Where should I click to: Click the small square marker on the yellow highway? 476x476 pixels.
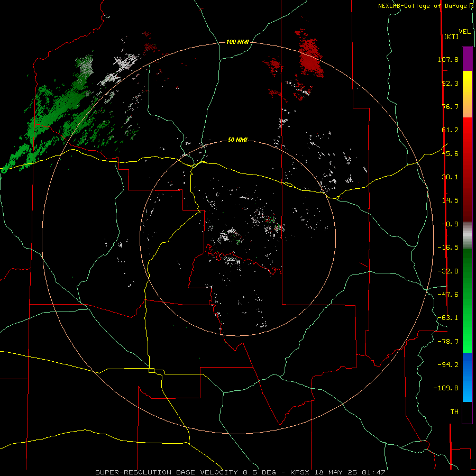151,370
